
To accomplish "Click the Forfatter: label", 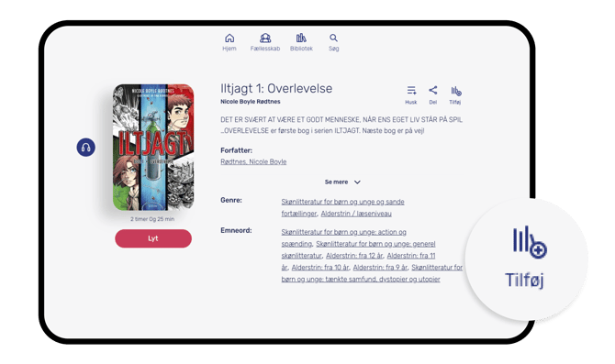I will click(x=236, y=150).
